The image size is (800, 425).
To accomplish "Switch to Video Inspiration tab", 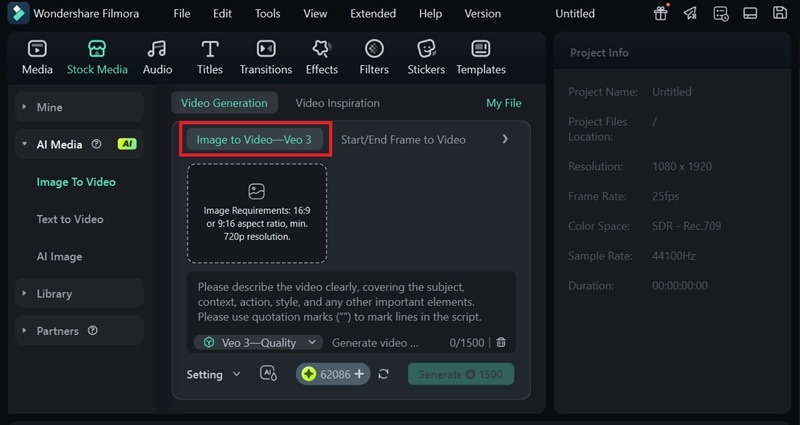I will 338,103.
